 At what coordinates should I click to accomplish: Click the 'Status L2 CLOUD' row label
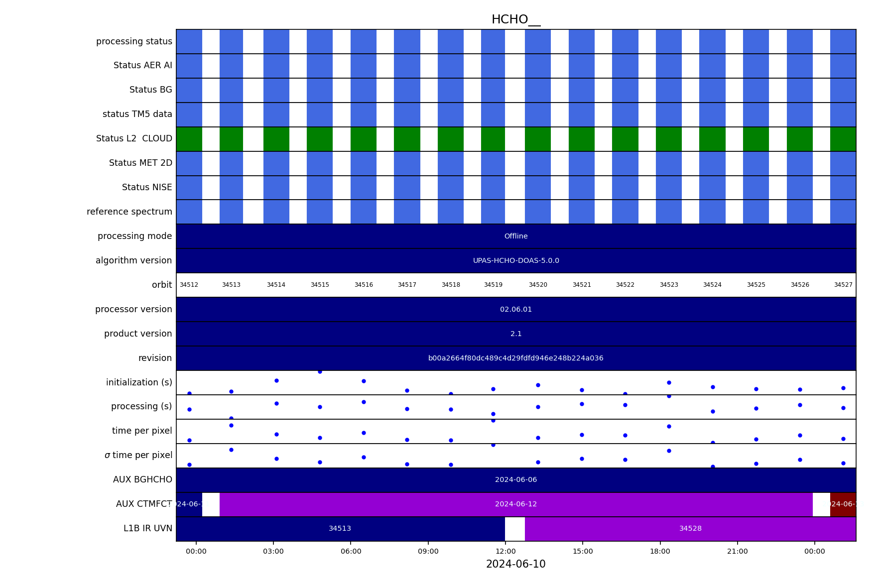point(134,139)
